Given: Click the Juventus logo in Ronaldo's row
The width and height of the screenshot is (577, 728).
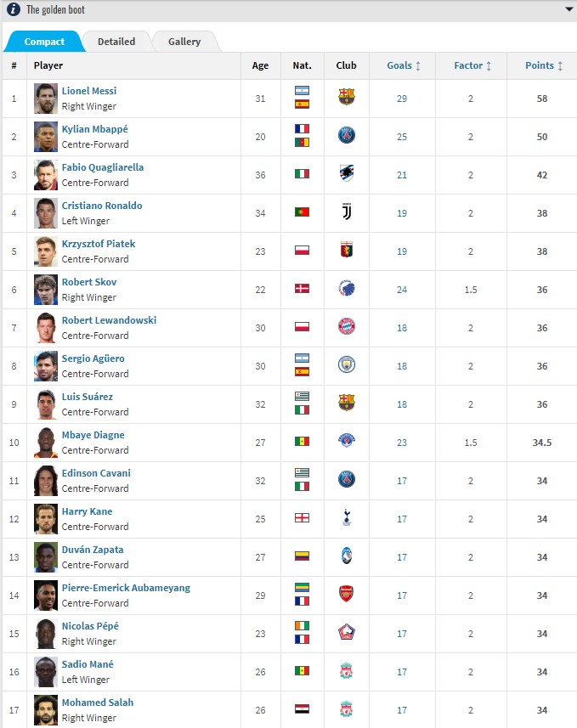Looking at the screenshot, I should 347,212.
